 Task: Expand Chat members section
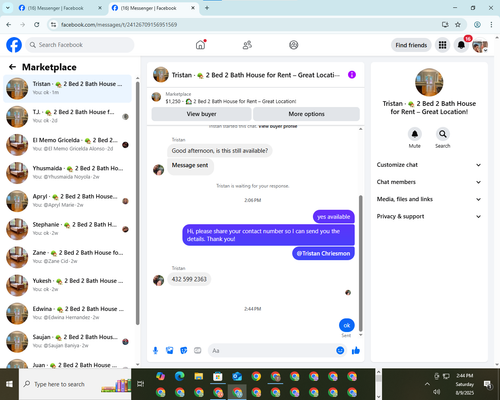tap(429, 182)
